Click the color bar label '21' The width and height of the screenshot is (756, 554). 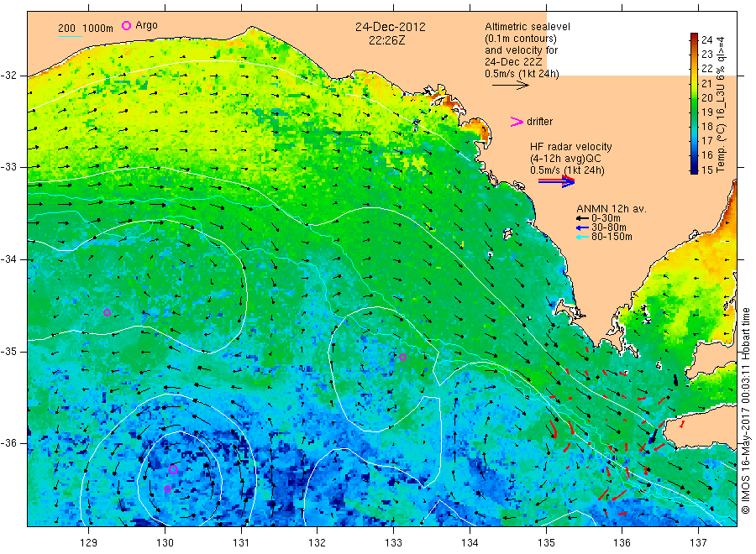[x=706, y=83]
